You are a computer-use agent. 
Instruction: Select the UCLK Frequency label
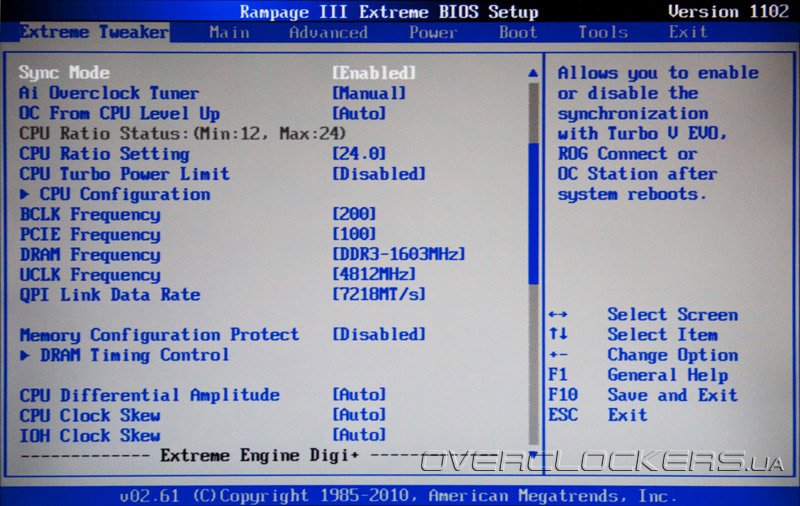pos(90,275)
